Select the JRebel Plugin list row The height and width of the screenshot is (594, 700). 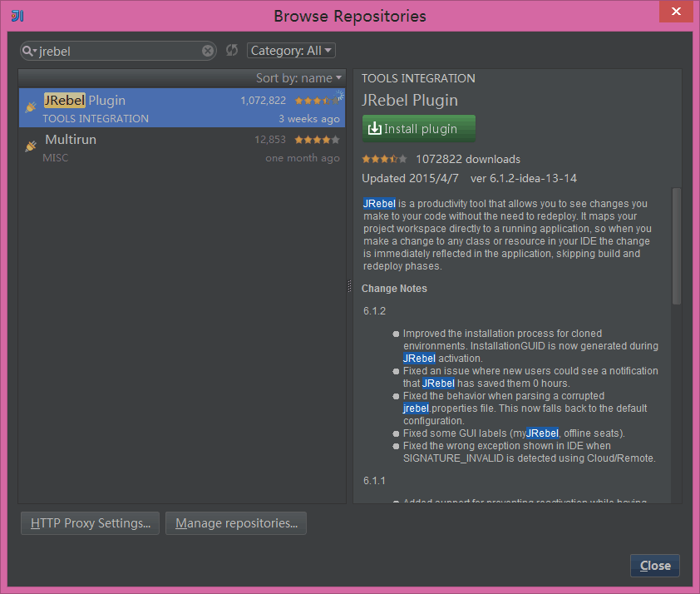point(182,107)
